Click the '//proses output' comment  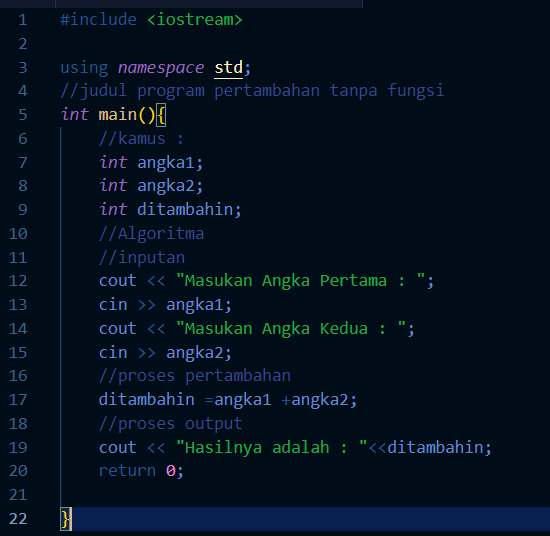(170, 424)
